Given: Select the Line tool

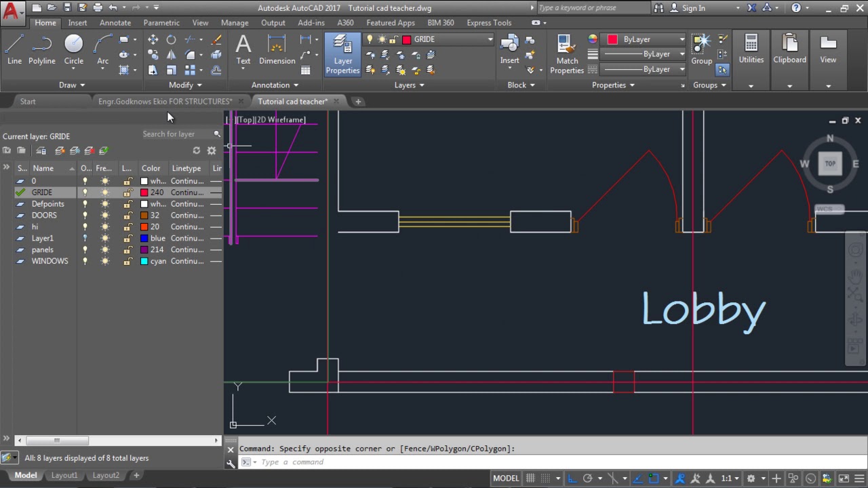Looking at the screenshot, I should (x=14, y=49).
